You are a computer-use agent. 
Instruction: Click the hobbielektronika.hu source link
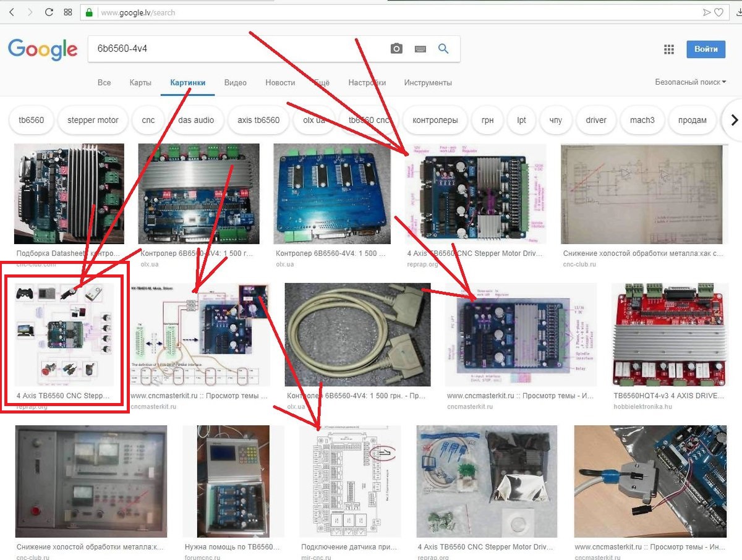click(642, 406)
